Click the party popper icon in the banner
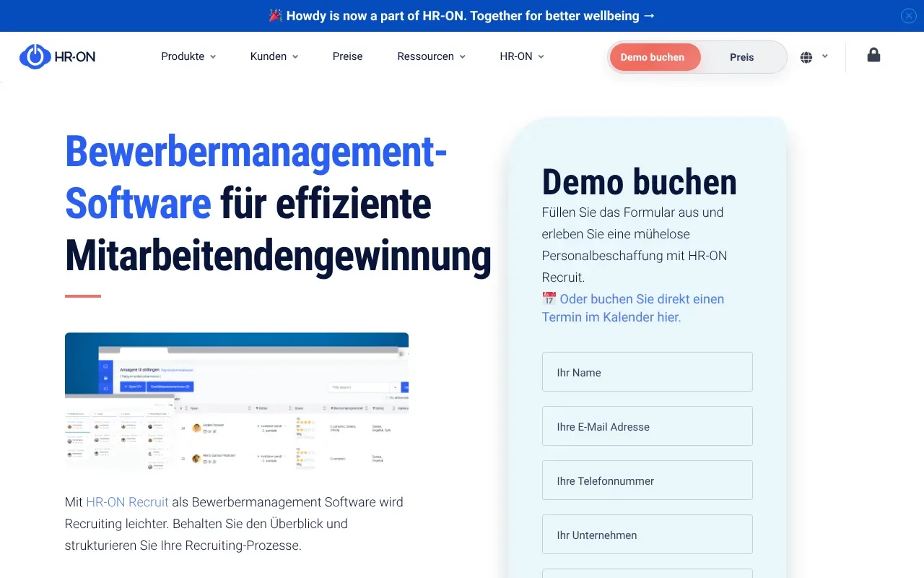Image resolution: width=924 pixels, height=578 pixels. tap(276, 15)
